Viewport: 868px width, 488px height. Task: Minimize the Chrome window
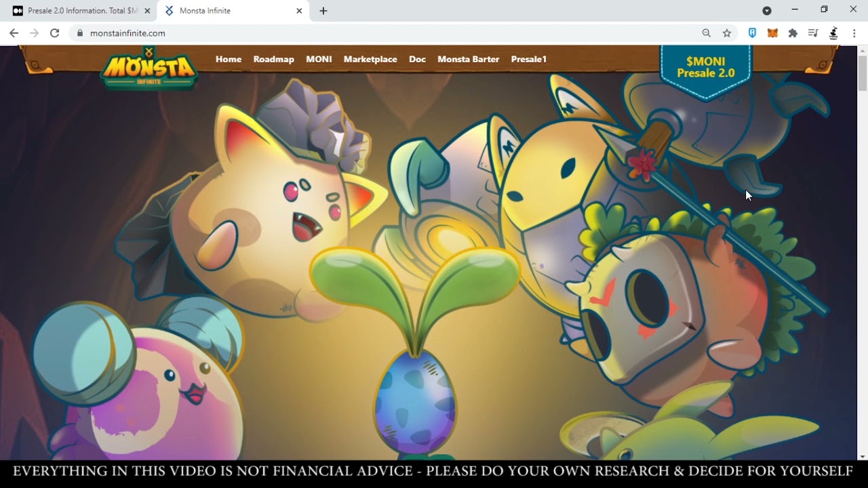click(x=795, y=9)
